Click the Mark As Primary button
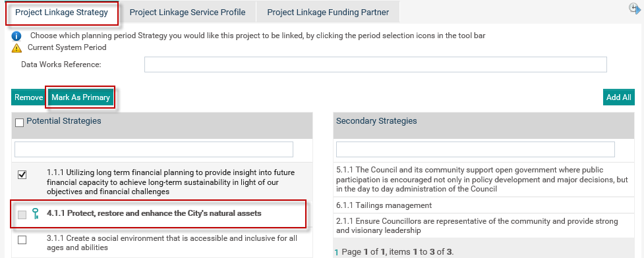The width and height of the screenshot is (644, 258). pos(80,97)
